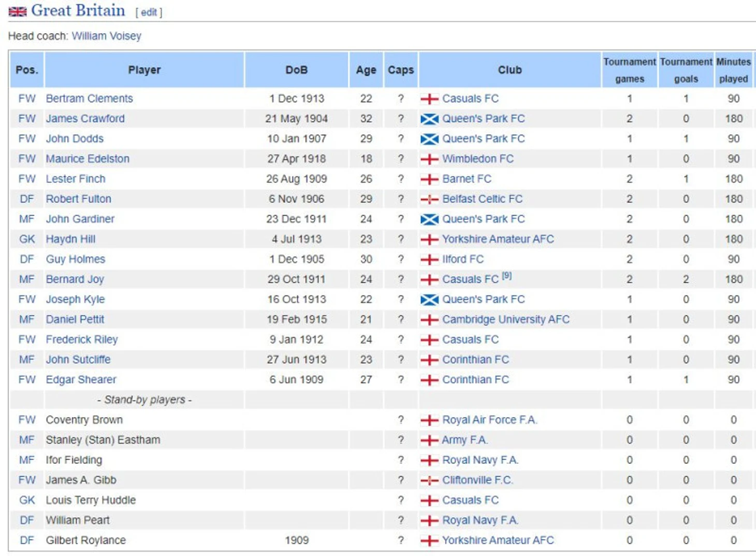Image resolution: width=756 pixels, height=556 pixels.
Task: Follow the Maurice Edelston player link
Action: 88,159
